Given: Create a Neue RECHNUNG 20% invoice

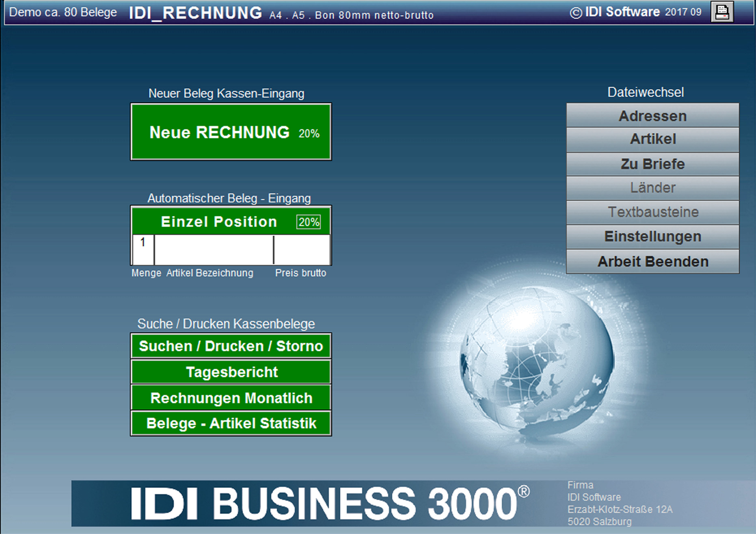Looking at the screenshot, I should point(231,132).
